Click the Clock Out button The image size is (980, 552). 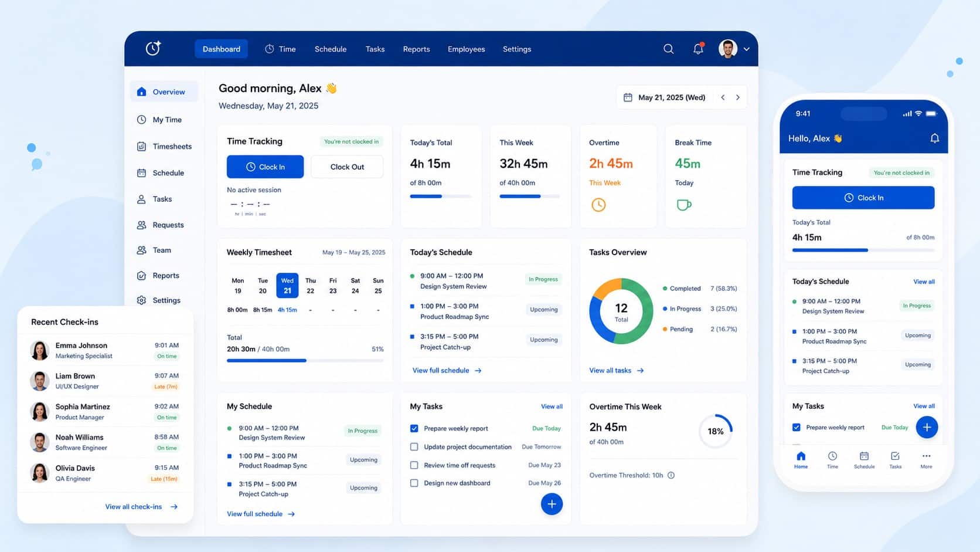pos(347,167)
